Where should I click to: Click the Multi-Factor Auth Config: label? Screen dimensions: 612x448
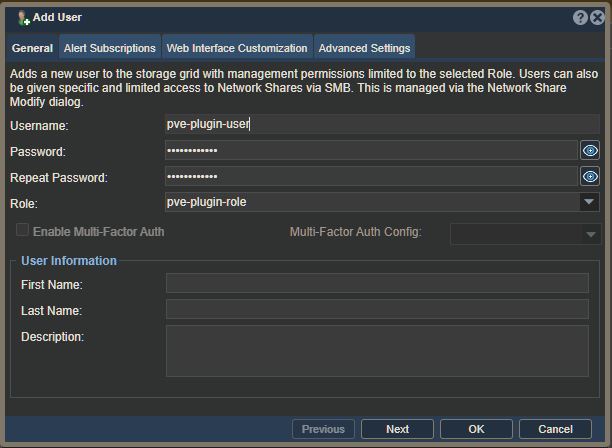point(356,232)
